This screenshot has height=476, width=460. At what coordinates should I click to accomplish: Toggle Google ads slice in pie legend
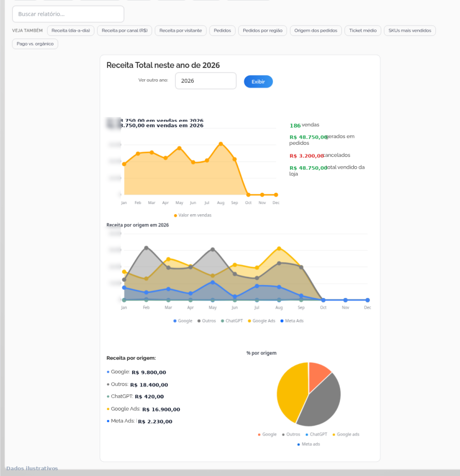[x=346, y=435]
